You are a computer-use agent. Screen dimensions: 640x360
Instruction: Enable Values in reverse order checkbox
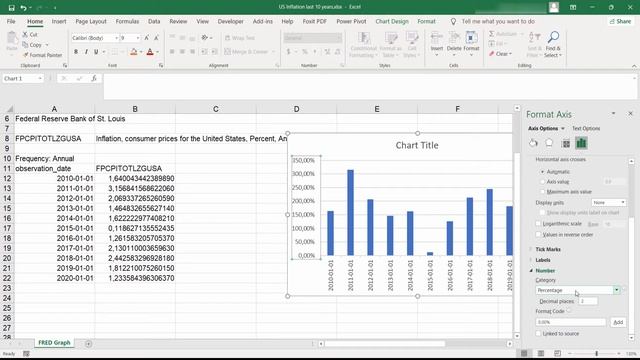pyautogui.click(x=538, y=234)
